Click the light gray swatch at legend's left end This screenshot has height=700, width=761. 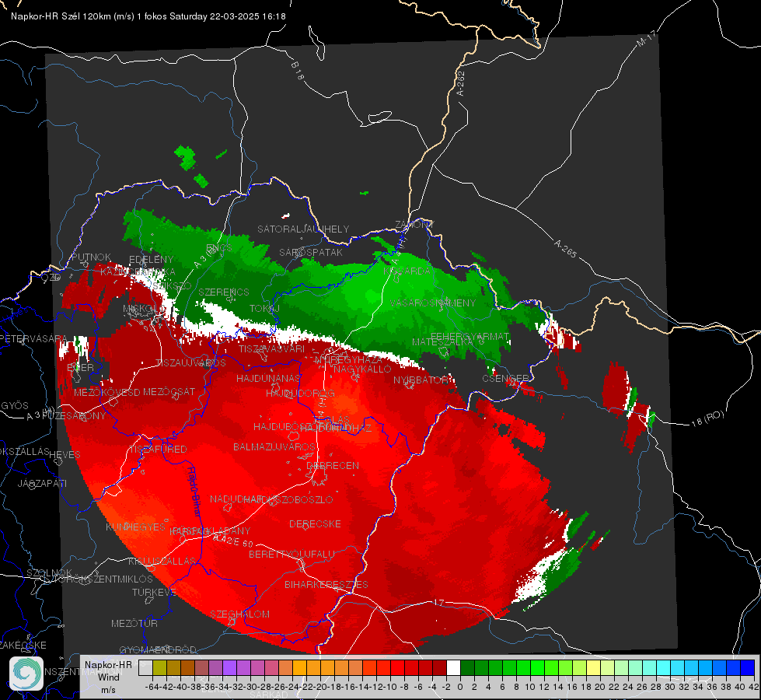point(145,668)
